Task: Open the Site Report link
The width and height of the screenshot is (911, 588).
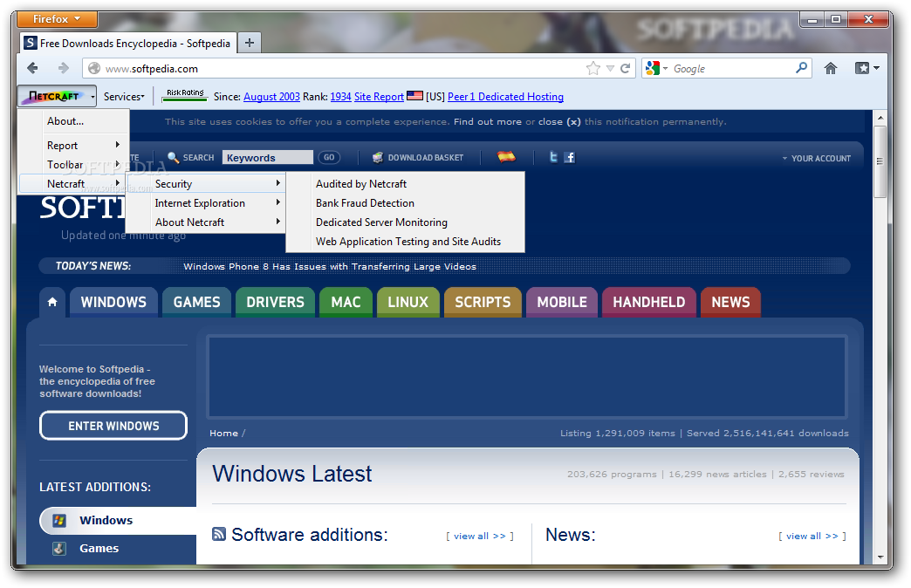Action: (x=379, y=97)
